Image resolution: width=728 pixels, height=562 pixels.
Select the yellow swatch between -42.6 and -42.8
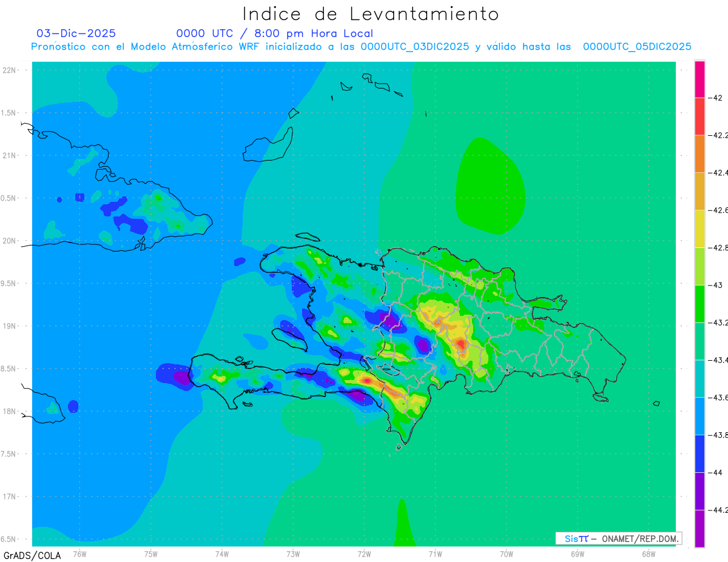(699, 229)
